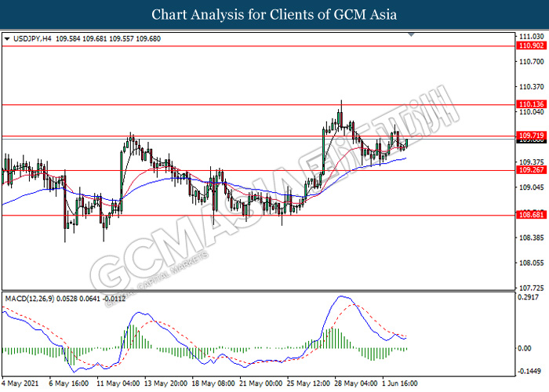
Task: Click the 110.370 price axis value
Action: coord(532,87)
